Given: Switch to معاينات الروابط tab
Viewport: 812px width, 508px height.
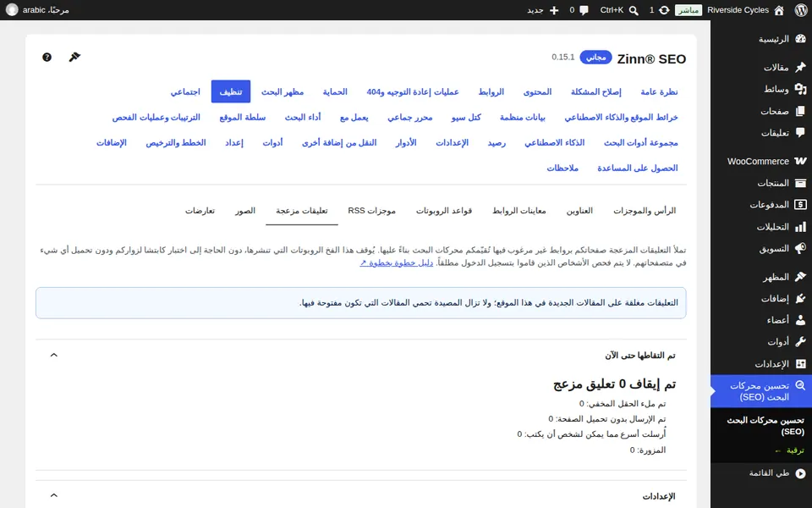Looking at the screenshot, I should (518, 211).
